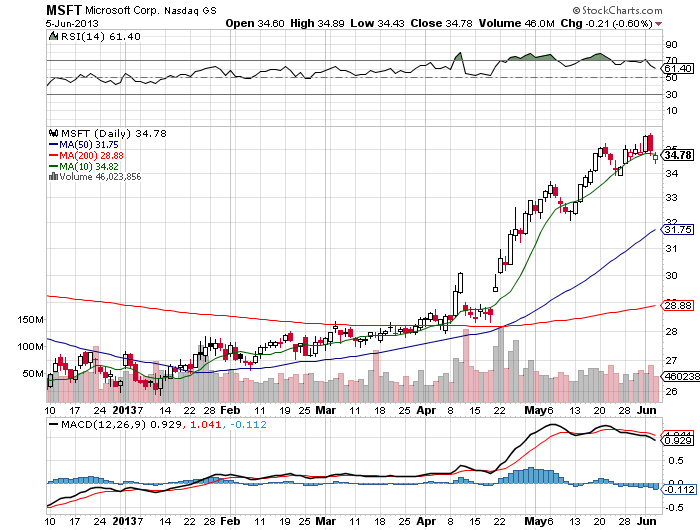The width and height of the screenshot is (700, 530).
Task: Click the 30 label on the price axis
Action: pyautogui.click(x=671, y=275)
